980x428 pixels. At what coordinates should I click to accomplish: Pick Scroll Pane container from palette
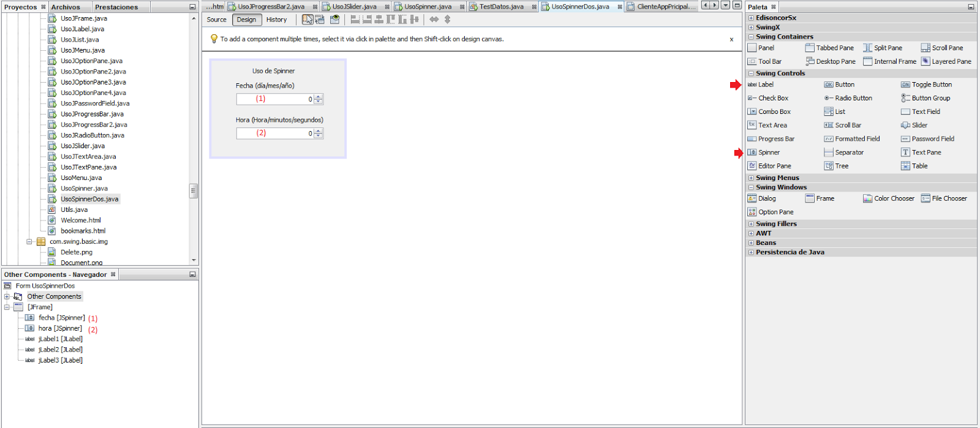click(x=942, y=48)
